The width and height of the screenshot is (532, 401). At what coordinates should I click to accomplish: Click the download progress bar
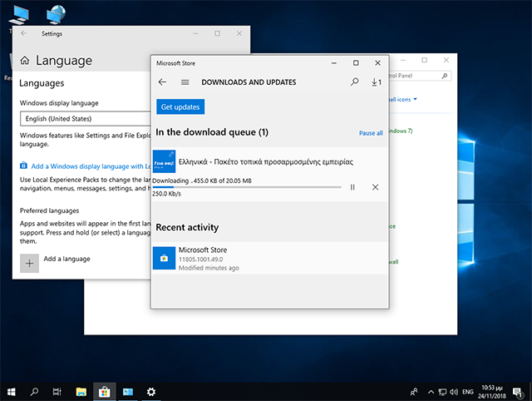coord(247,187)
